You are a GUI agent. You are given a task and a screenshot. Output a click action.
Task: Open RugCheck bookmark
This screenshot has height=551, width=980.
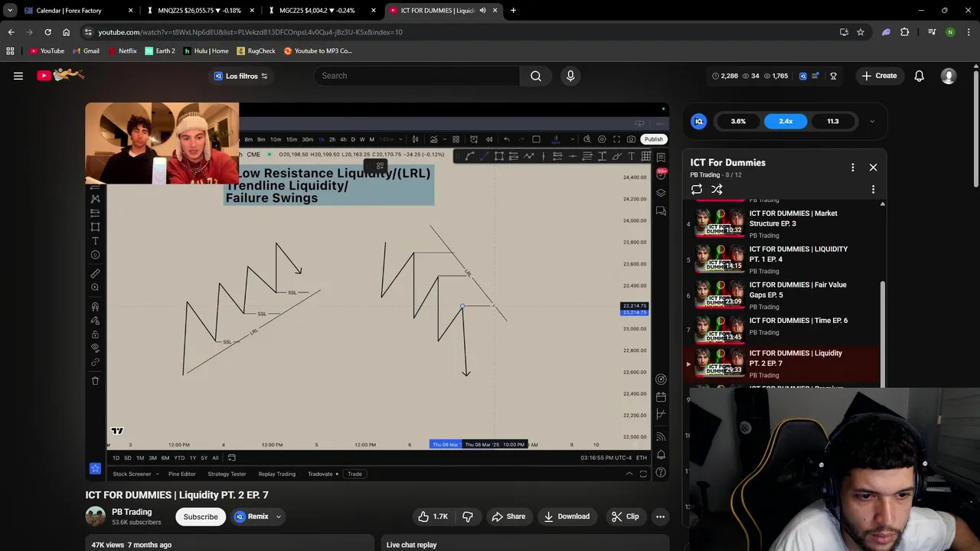click(256, 51)
